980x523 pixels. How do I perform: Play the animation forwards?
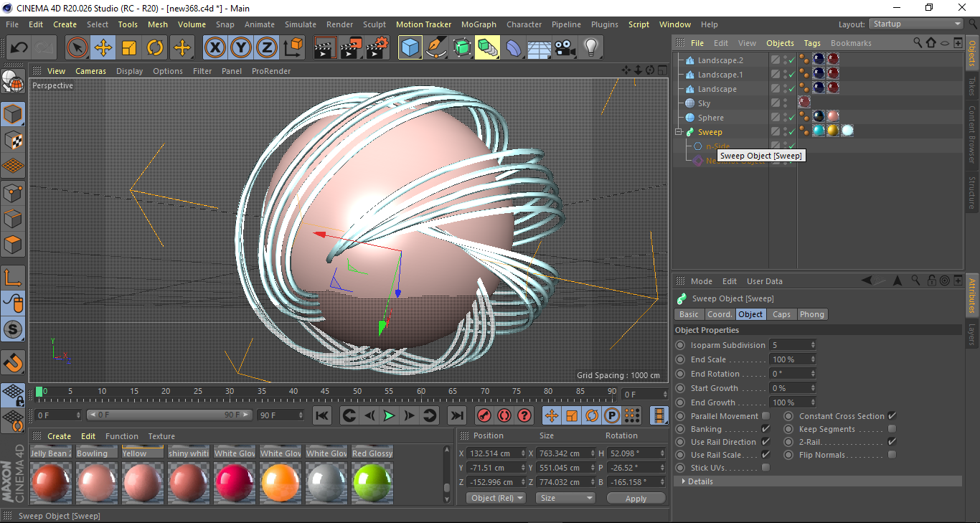[389, 415]
